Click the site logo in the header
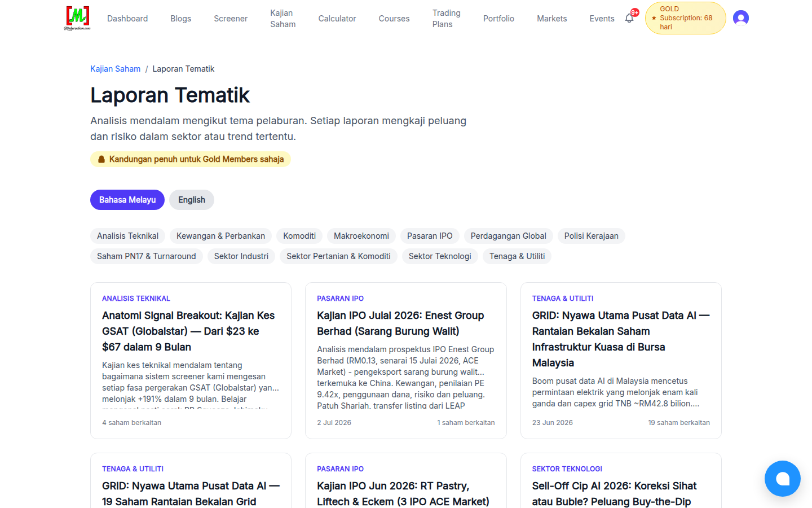This screenshot has height=508, width=812. 77,18
